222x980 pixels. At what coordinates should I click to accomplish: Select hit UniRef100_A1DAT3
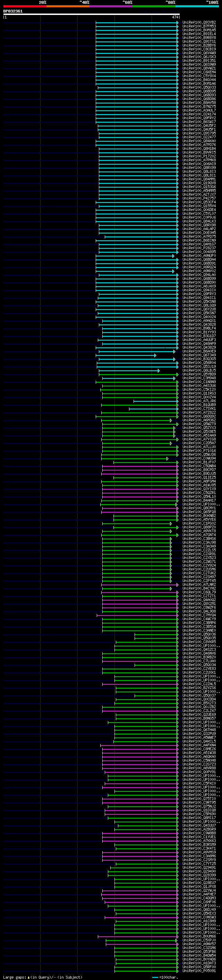(x=199, y=963)
